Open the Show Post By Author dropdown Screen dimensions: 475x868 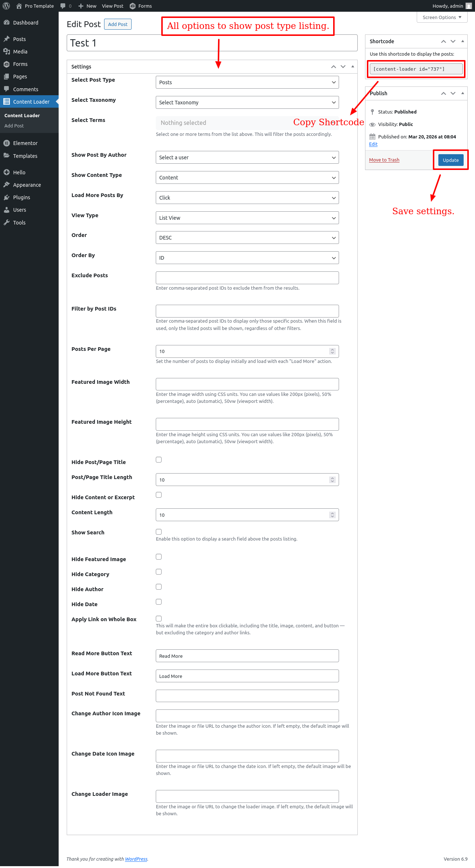click(x=247, y=157)
